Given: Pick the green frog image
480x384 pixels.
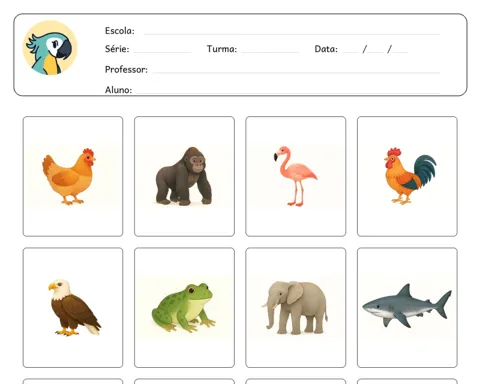Looking at the screenshot, I should 184,308.
